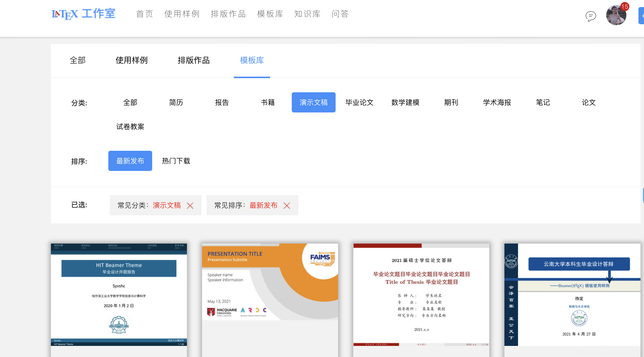The height and width of the screenshot is (357, 644).
Task: Click the LaTeX 工作室 logo
Action: 83,14
